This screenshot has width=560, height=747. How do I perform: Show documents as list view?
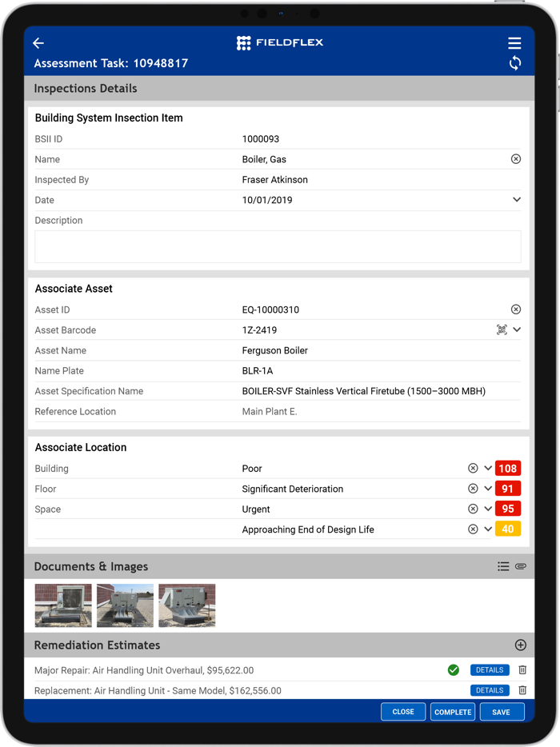[x=503, y=566]
